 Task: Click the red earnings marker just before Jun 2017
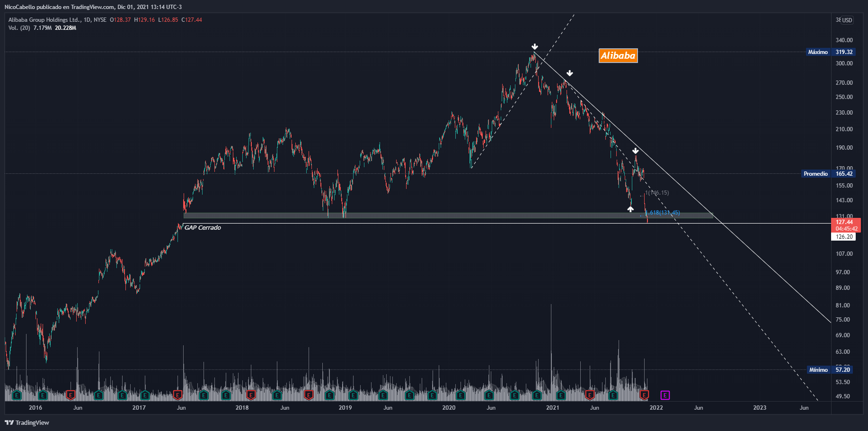pos(178,395)
